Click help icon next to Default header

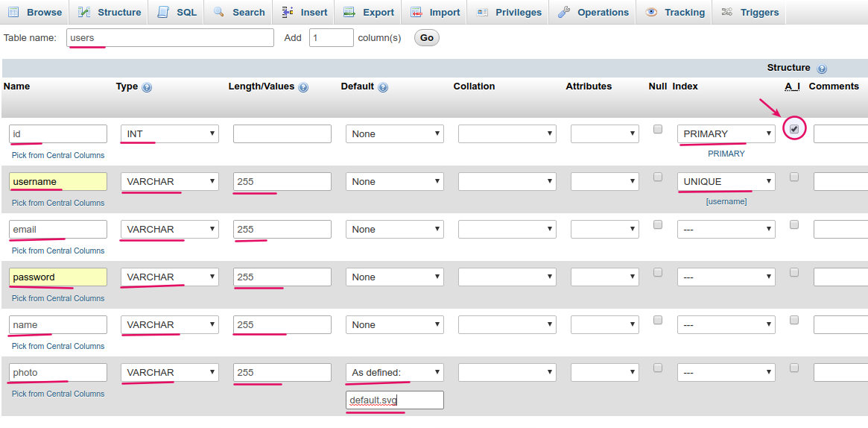pyautogui.click(x=383, y=87)
